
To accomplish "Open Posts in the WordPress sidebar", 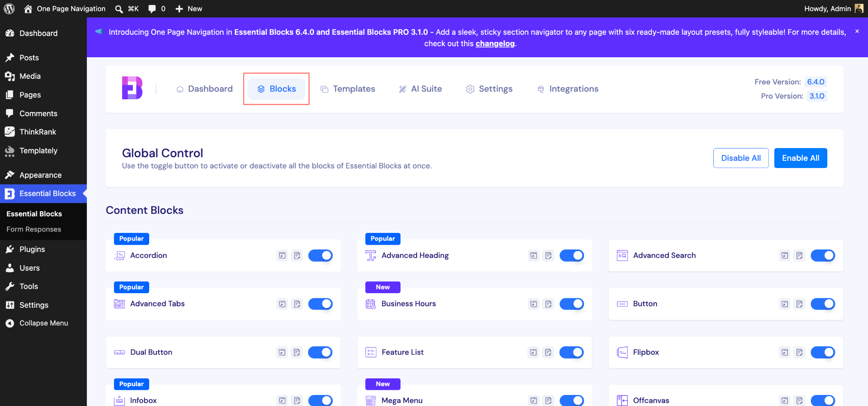I will pos(43,58).
